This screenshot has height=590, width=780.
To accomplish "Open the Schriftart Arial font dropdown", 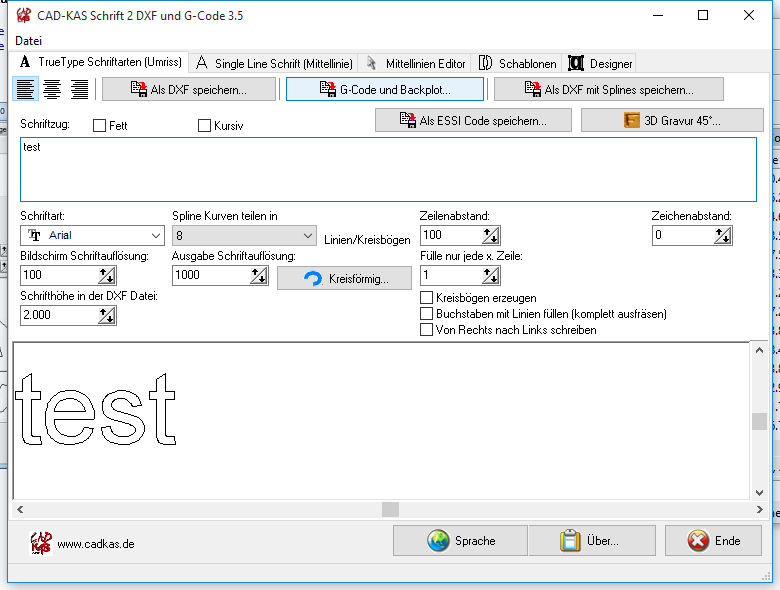I will 92,235.
